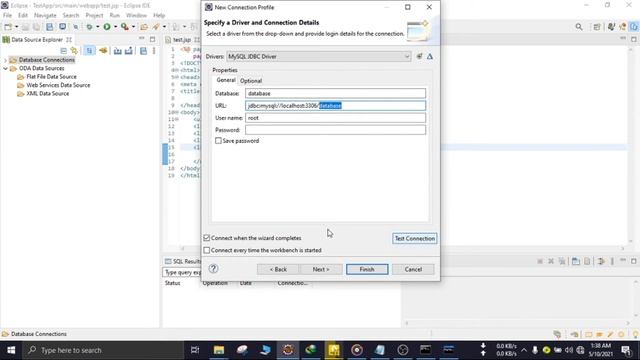640x360 pixels.
Task: Open the Drivers combo box showing MySQL JDBC Driver
Action: click(319, 56)
